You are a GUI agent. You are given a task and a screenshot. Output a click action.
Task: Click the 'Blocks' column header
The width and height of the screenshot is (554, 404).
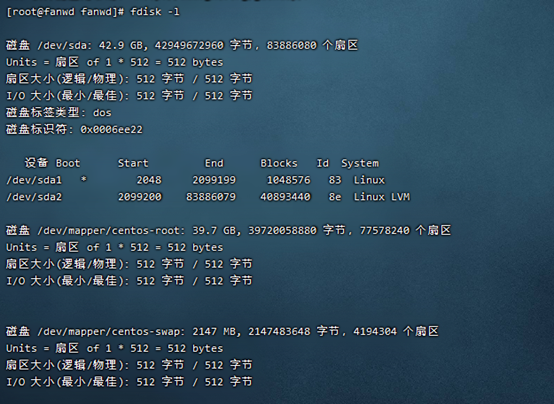(x=279, y=163)
